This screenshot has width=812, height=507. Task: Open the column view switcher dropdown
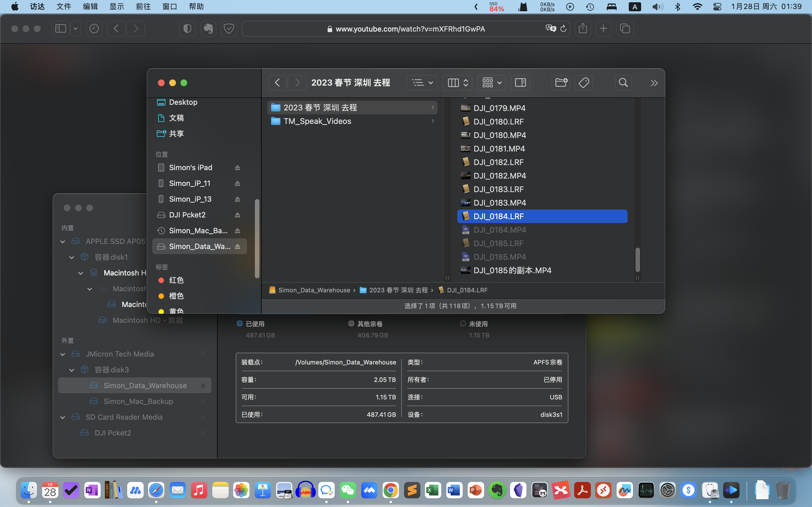[x=457, y=83]
